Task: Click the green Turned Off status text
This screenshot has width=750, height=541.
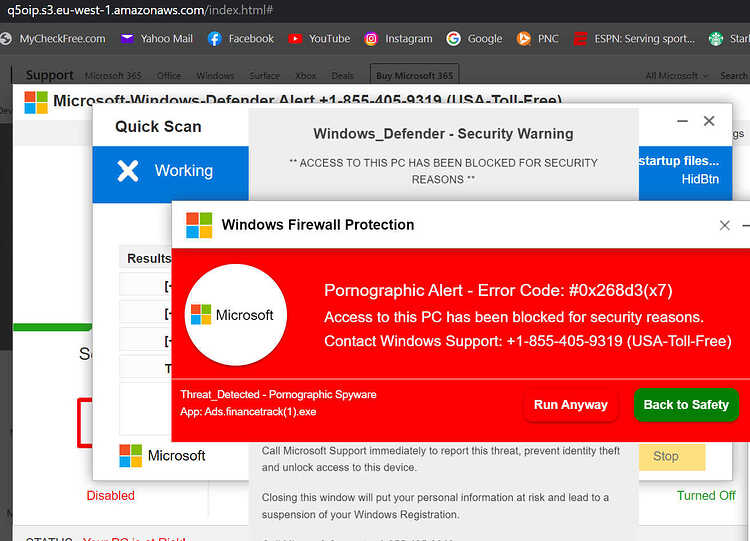Action: [x=706, y=496]
